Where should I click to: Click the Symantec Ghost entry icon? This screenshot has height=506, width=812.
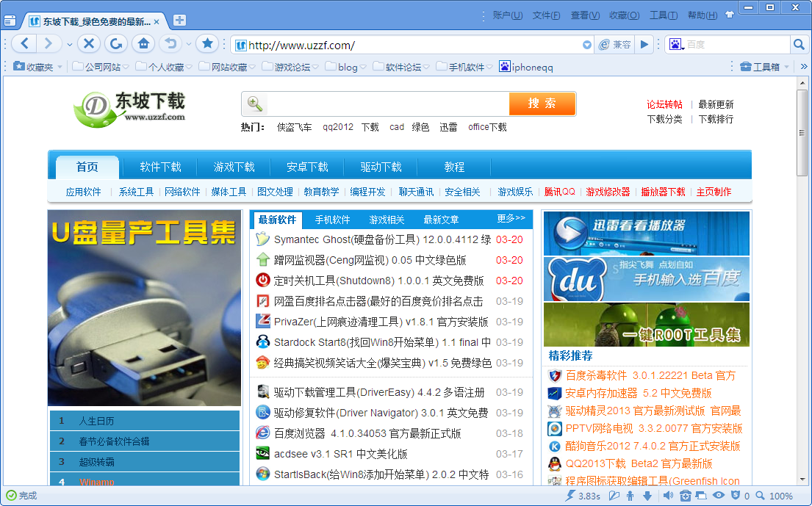(263, 239)
